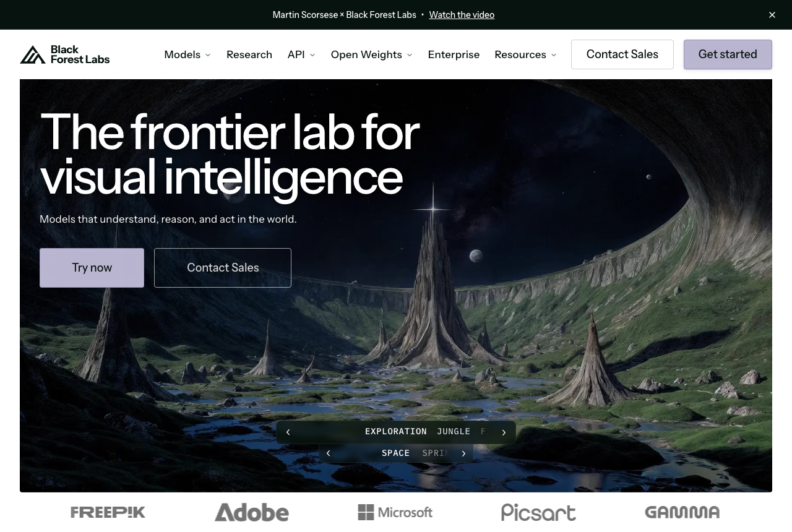Click the Picsart logo

[538, 512]
